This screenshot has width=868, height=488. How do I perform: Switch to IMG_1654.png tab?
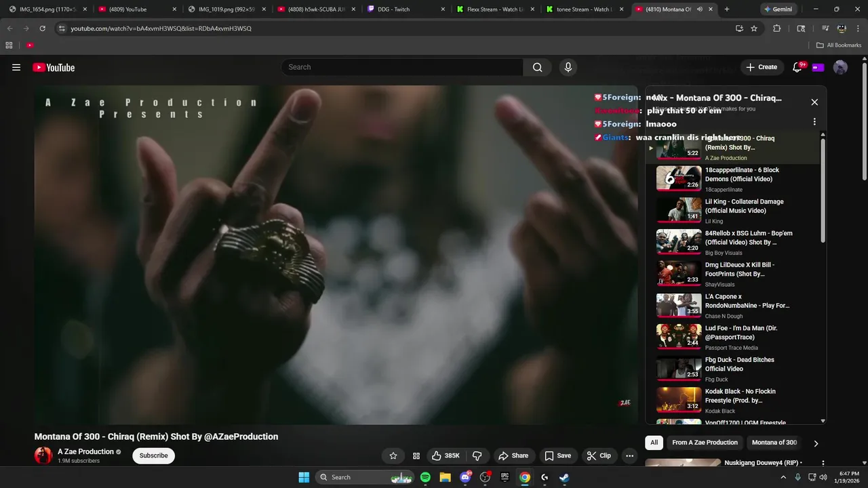click(x=43, y=9)
